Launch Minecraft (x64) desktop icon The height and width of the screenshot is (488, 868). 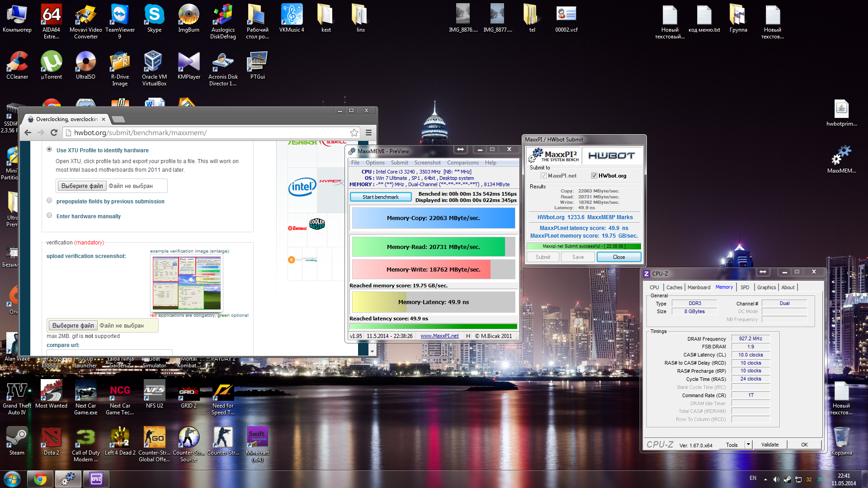(257, 444)
